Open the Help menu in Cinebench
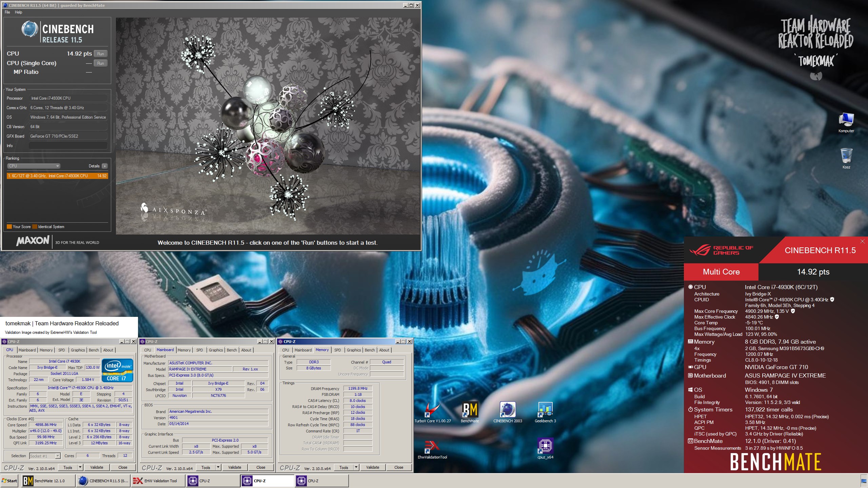 point(18,12)
